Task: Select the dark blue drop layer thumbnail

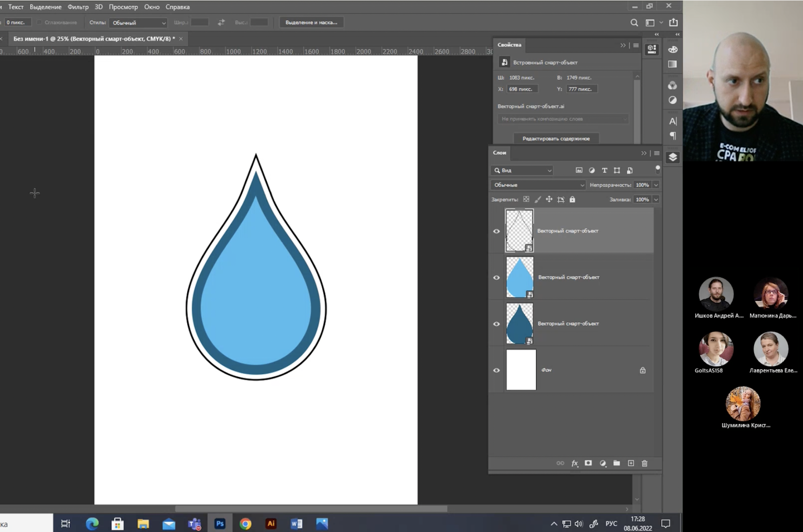Action: click(520, 323)
